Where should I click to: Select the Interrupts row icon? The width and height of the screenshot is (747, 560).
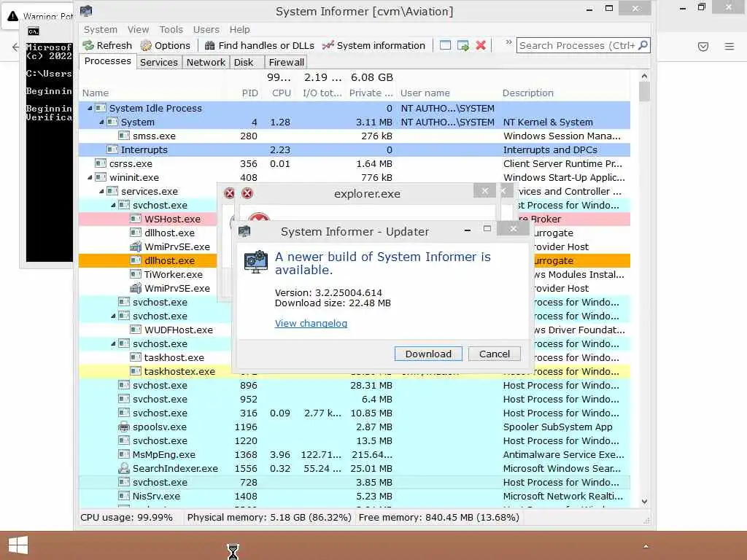(112, 149)
